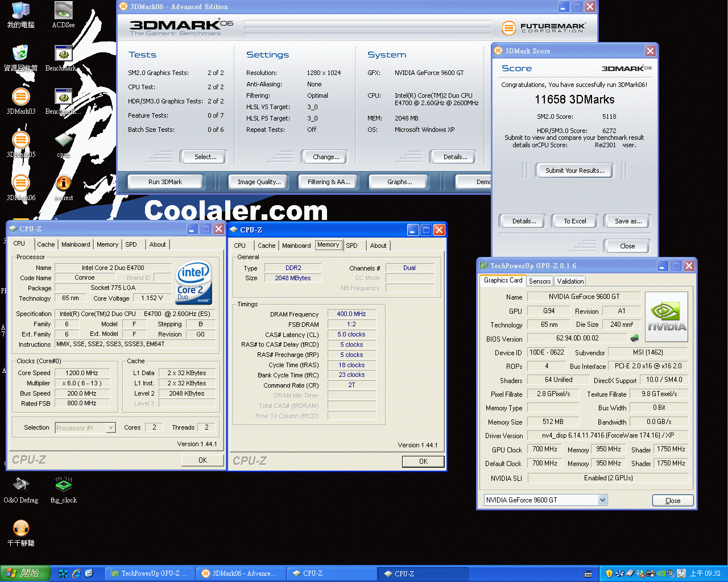The height and width of the screenshot is (582, 728).
Task: Click the Run 3DMark button
Action: [166, 182]
